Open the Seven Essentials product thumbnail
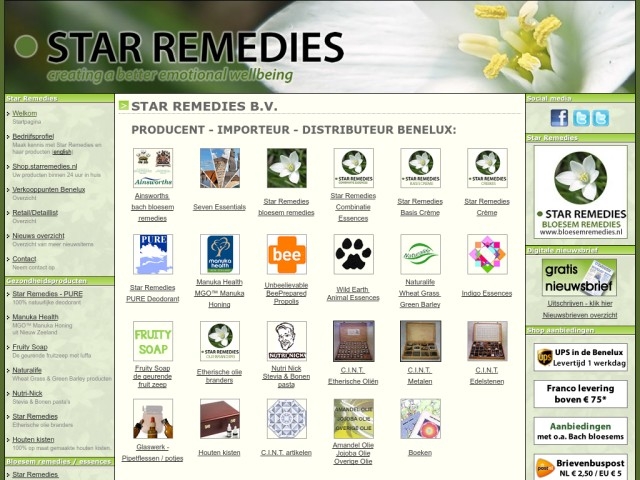640x480 pixels. 219,168
